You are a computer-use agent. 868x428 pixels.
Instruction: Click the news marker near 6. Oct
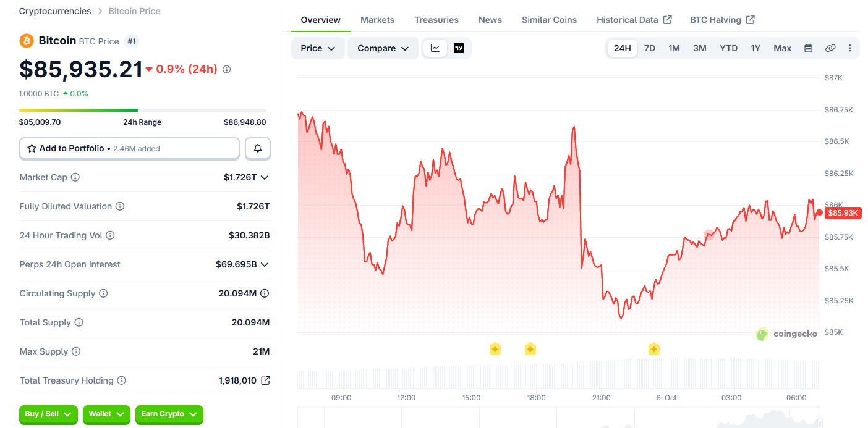point(654,349)
